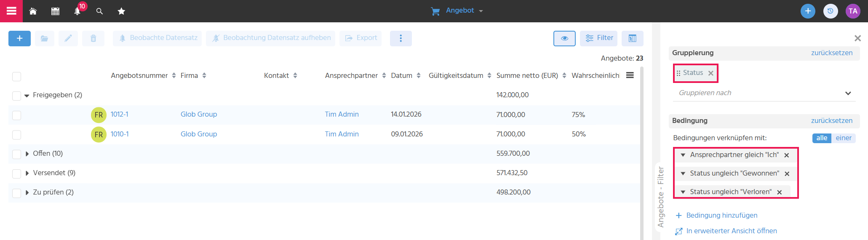
Task: Click the open-folder toolbar icon
Action: 44,38
